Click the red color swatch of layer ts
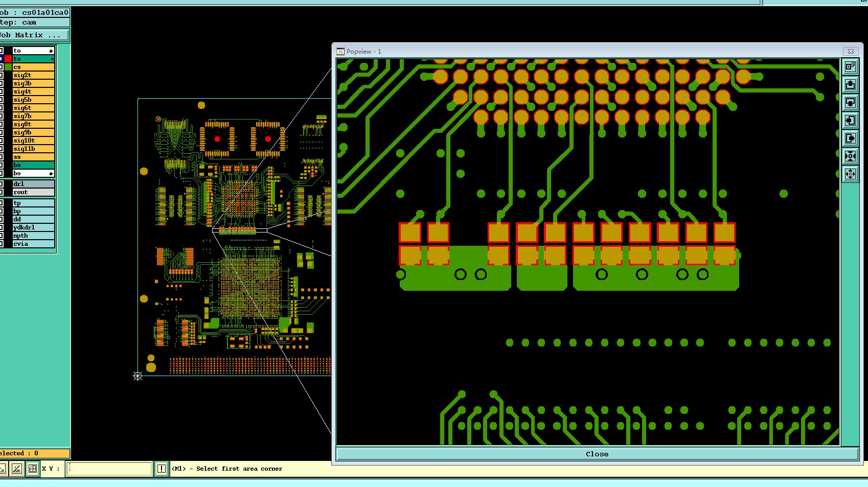 [8, 59]
